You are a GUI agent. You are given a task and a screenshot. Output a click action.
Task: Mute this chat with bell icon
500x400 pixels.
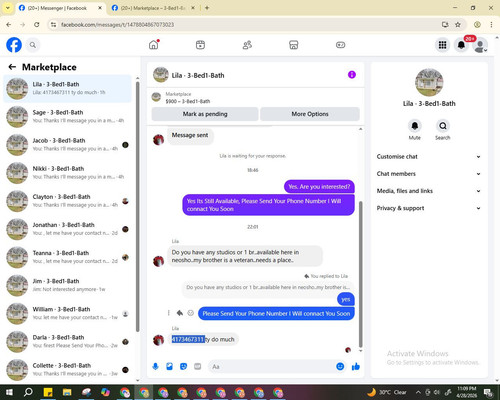pos(415,126)
